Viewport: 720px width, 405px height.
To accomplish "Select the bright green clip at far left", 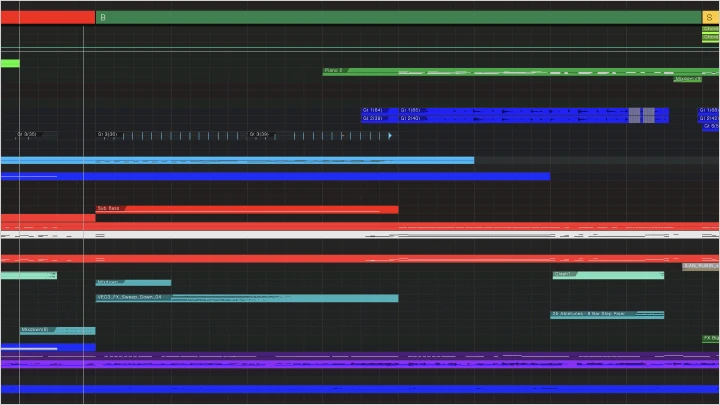I will pos(10,63).
